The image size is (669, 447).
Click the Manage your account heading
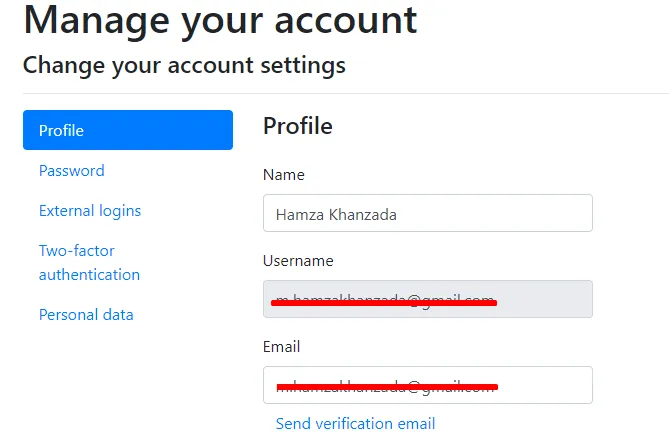pos(220,20)
